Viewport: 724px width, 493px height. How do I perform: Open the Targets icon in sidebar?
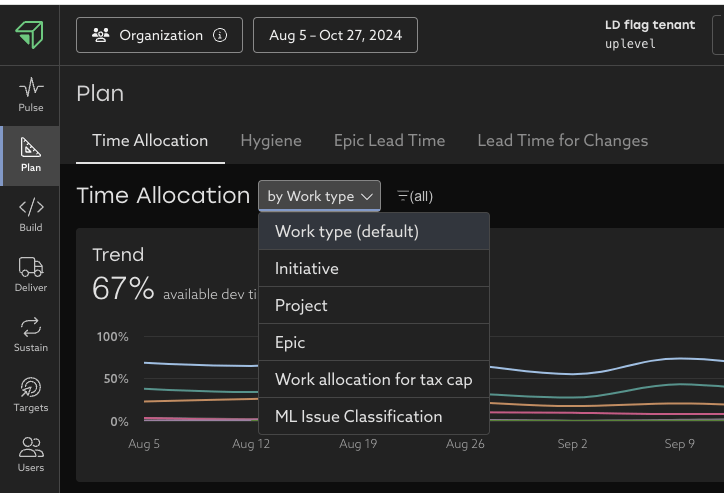coord(30,394)
